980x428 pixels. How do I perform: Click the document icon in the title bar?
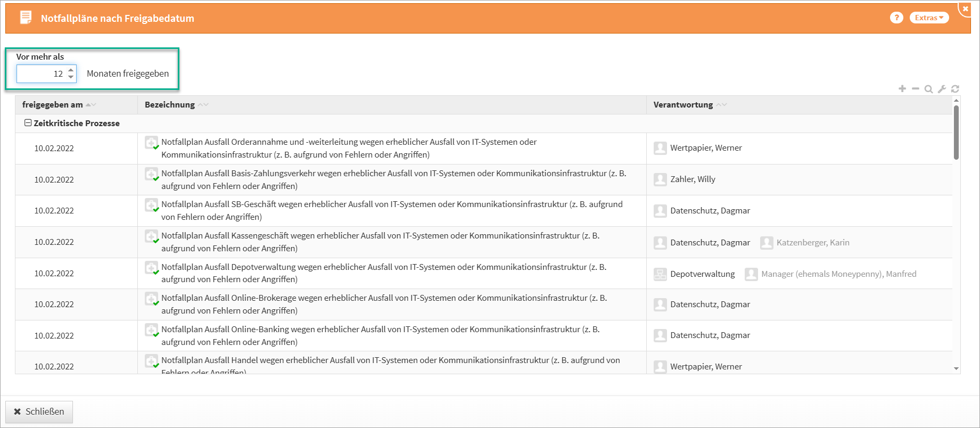pos(26,18)
